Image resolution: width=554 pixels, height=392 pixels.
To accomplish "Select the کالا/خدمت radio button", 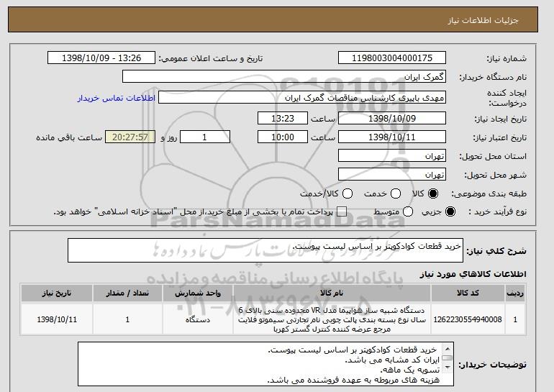I will 348,193.
